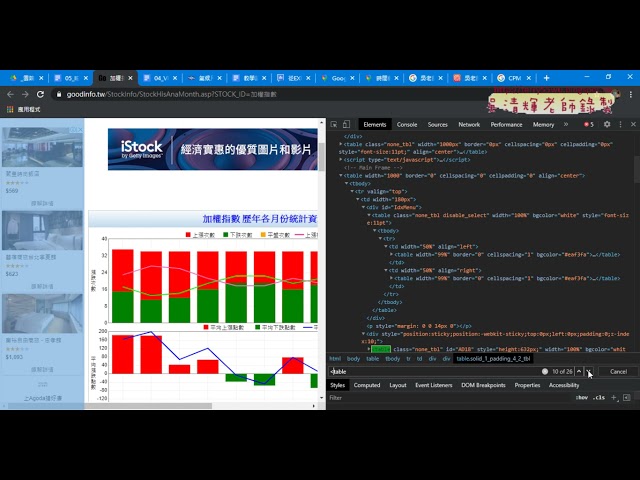
Task: Open Chrome three-dot menu
Action: [631, 94]
